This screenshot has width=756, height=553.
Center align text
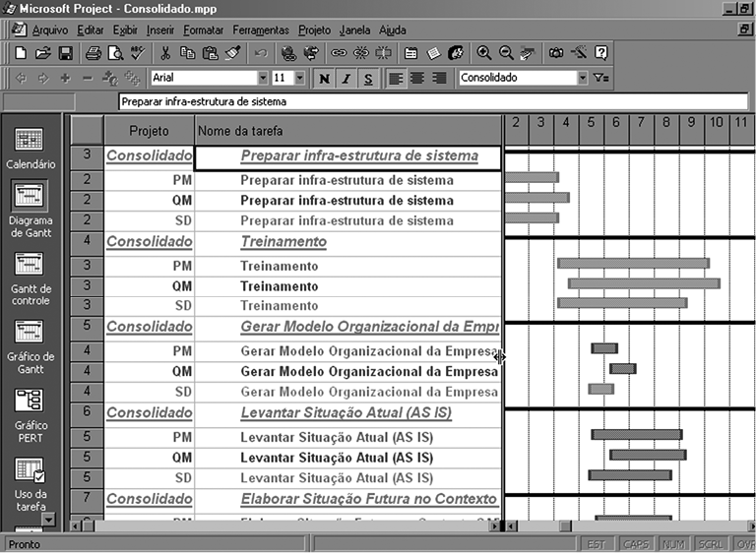point(417,78)
